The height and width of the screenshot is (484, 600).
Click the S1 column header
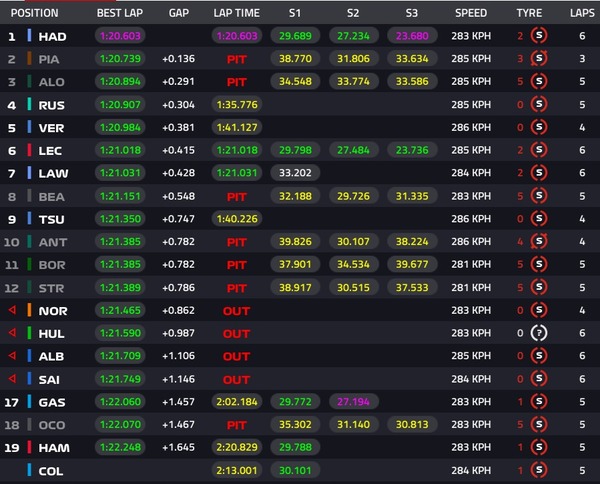pyautogui.click(x=295, y=13)
